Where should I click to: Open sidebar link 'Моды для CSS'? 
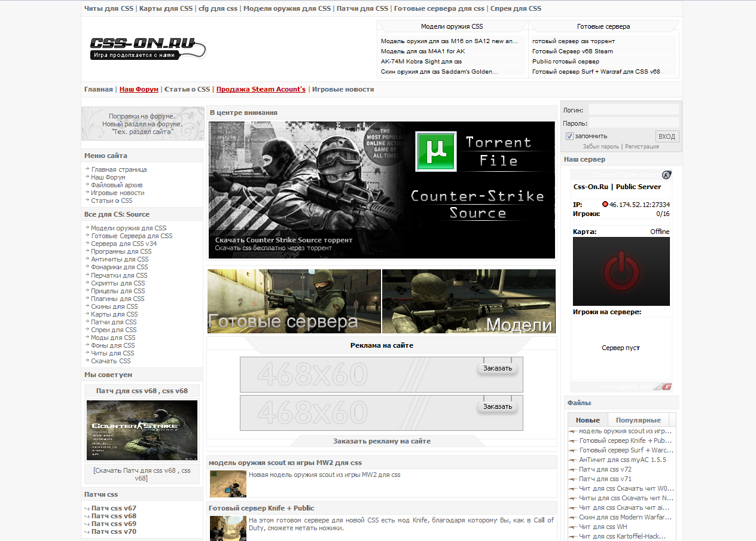coord(113,338)
